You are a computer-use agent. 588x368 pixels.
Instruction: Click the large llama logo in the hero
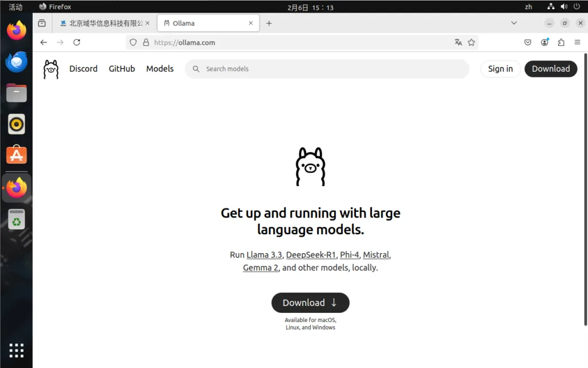tap(311, 166)
